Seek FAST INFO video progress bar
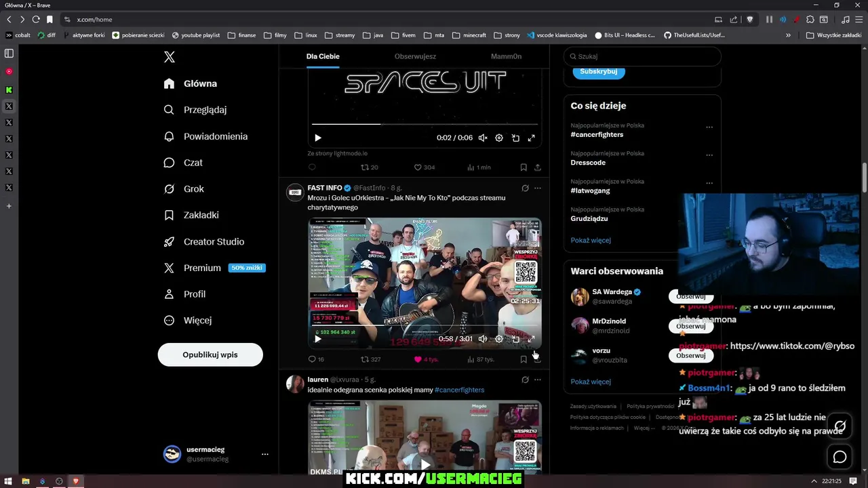 click(425, 325)
